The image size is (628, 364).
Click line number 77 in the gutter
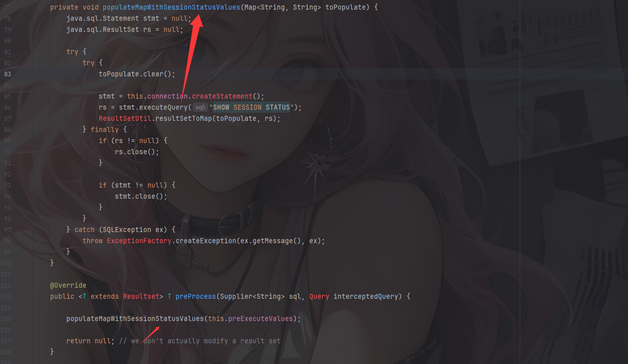tap(7, 8)
